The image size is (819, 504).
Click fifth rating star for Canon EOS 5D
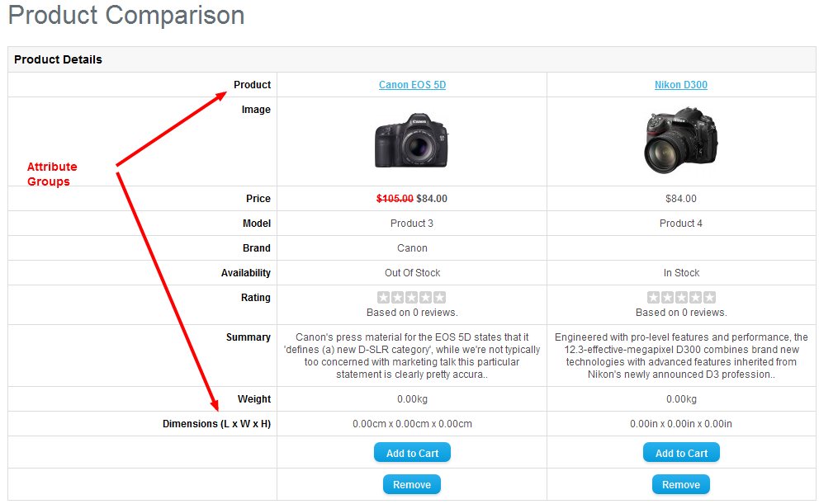click(x=440, y=298)
